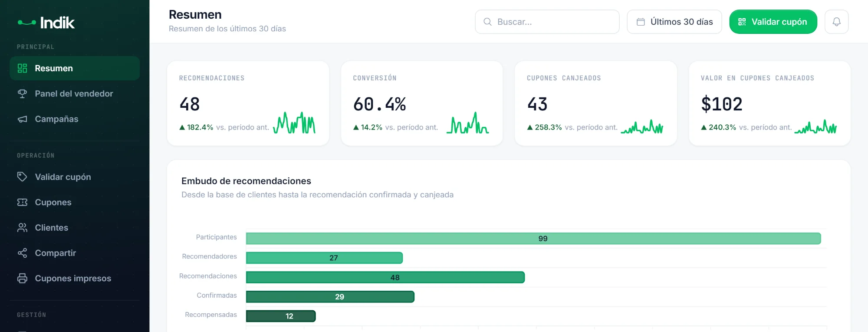Click the tag icon beside Validar cupón
The width and height of the screenshot is (868, 332).
tap(22, 177)
